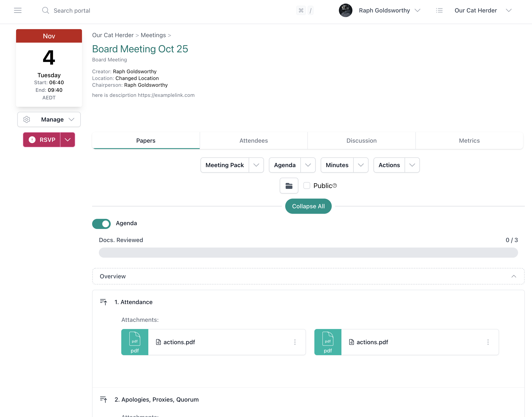Disable the Agenda toggle
Image resolution: width=532 pixels, height=417 pixels.
click(x=101, y=224)
